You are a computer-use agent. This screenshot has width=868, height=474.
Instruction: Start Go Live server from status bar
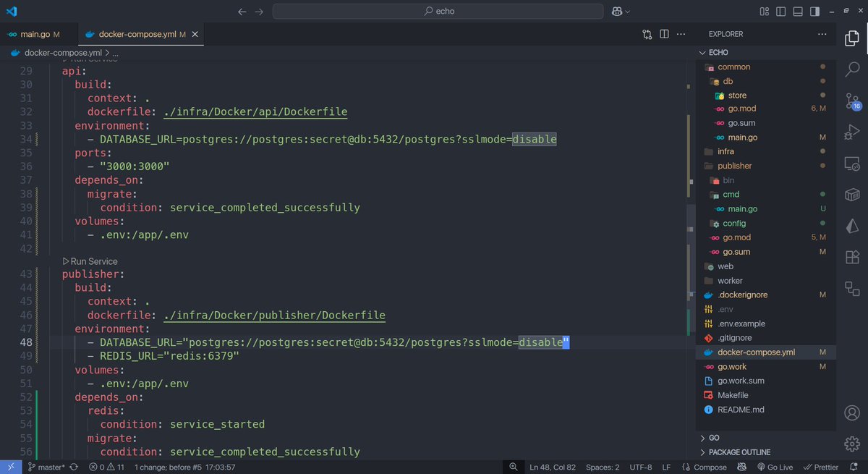(774, 467)
